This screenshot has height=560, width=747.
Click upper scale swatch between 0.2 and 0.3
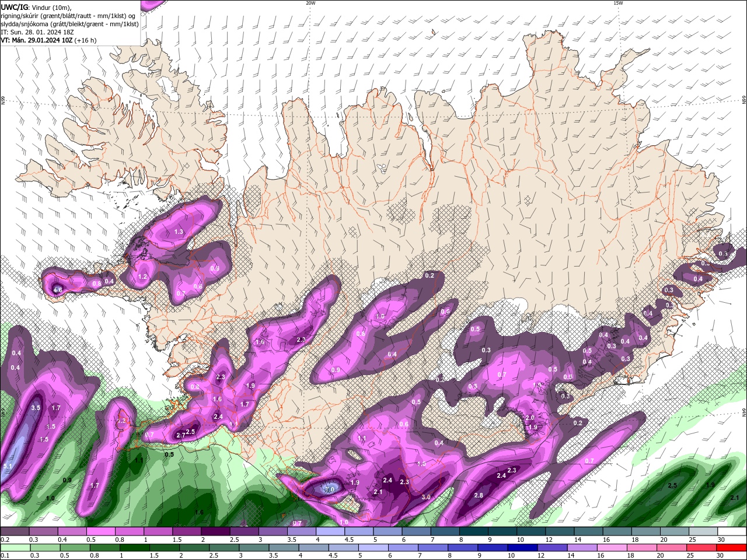pos(15,531)
